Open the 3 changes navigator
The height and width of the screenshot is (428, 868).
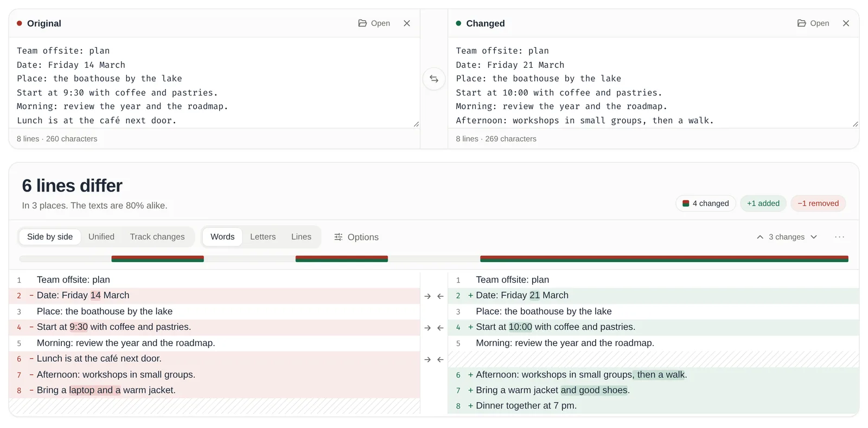(x=787, y=237)
